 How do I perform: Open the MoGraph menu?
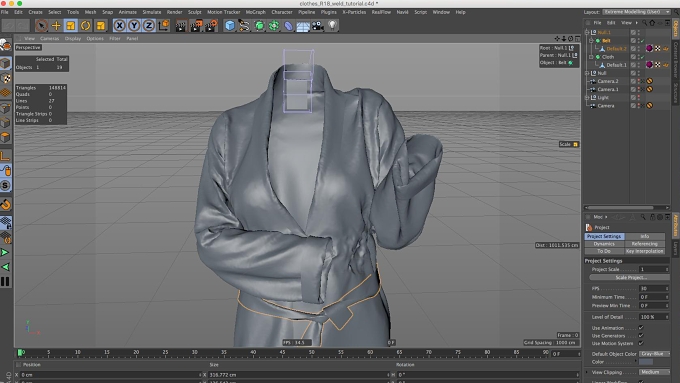(255, 12)
